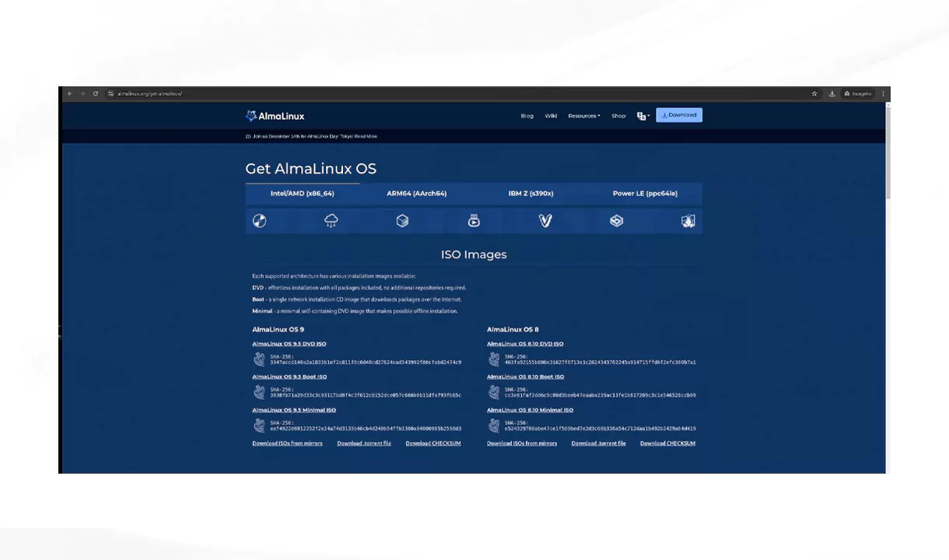Select the Vagrant V icon

coord(545,221)
